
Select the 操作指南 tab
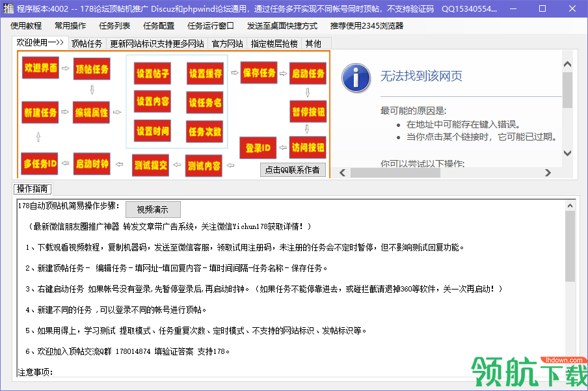(x=33, y=189)
